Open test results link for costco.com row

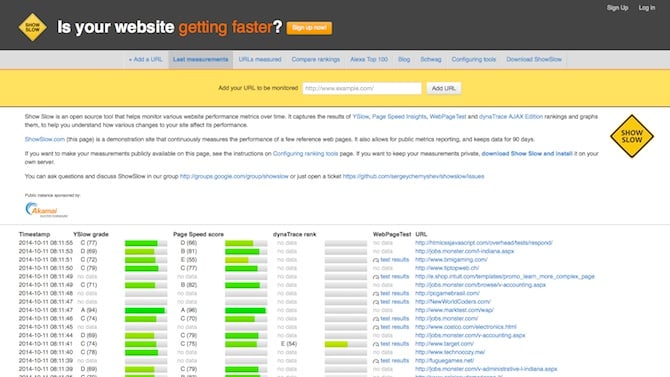click(x=394, y=327)
